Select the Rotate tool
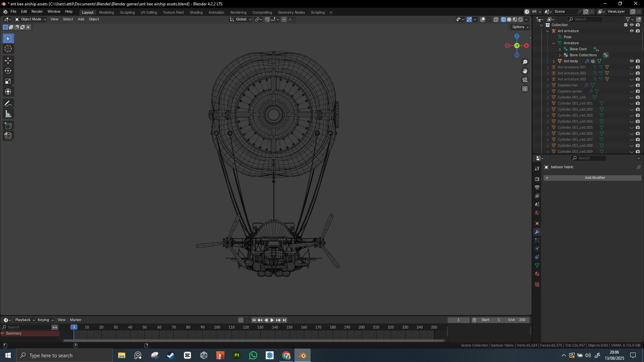Viewport: 644px width, 362px height. click(8, 71)
